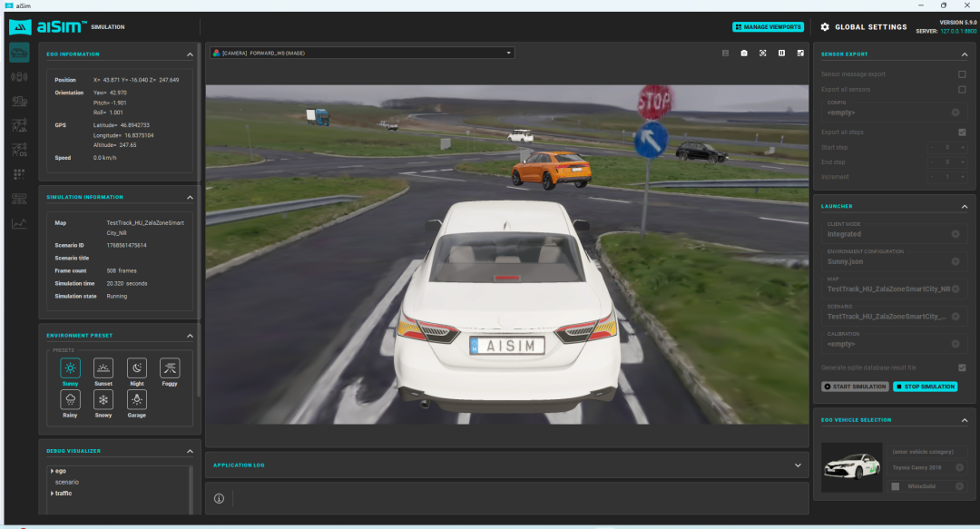Toggle the Export all sensors checkbox
This screenshot has width=980, height=529.
click(962, 90)
